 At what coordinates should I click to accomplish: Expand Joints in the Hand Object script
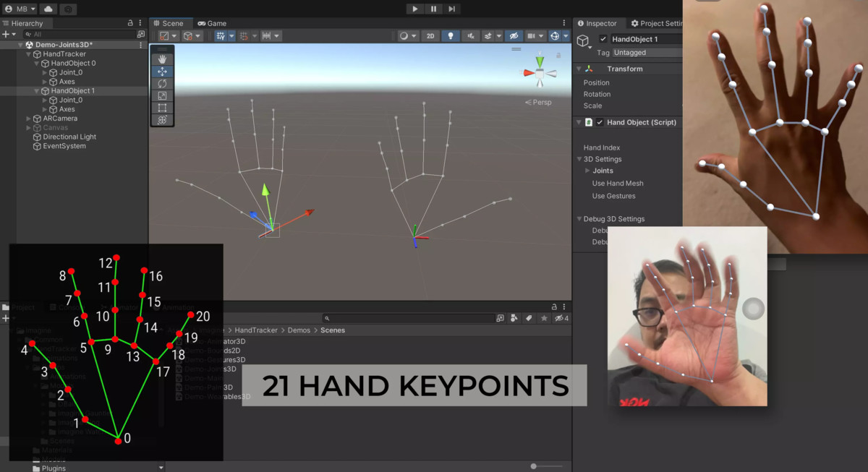click(x=587, y=171)
